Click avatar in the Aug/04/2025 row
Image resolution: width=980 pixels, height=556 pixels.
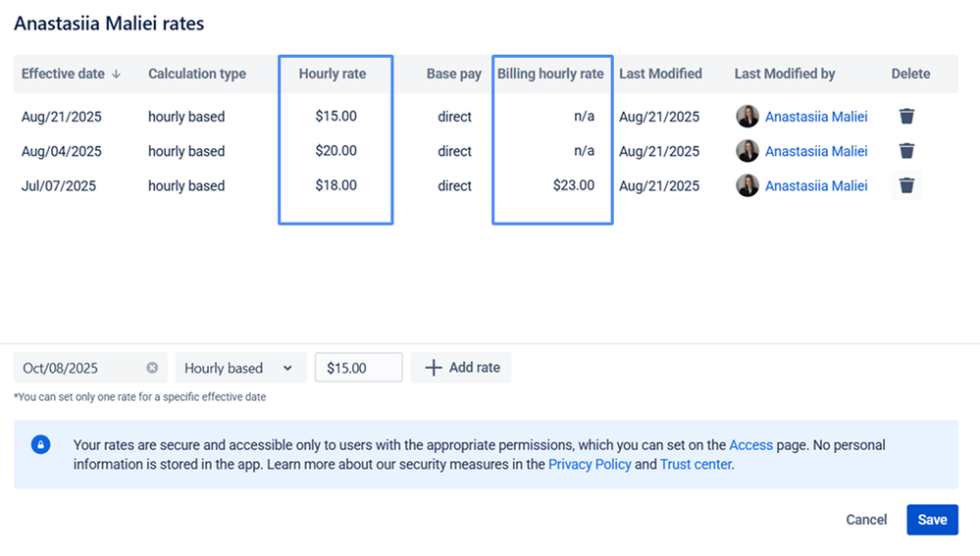[748, 151]
